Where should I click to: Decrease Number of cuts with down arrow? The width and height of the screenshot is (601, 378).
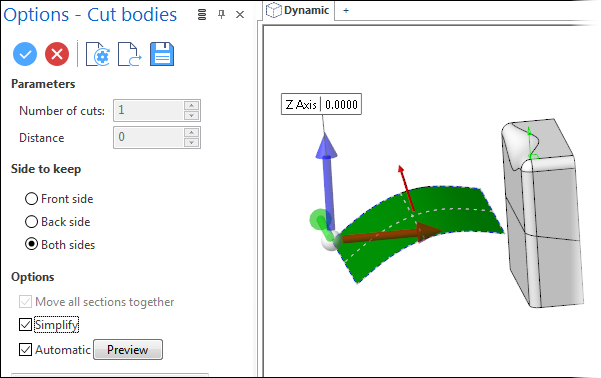coord(191,115)
